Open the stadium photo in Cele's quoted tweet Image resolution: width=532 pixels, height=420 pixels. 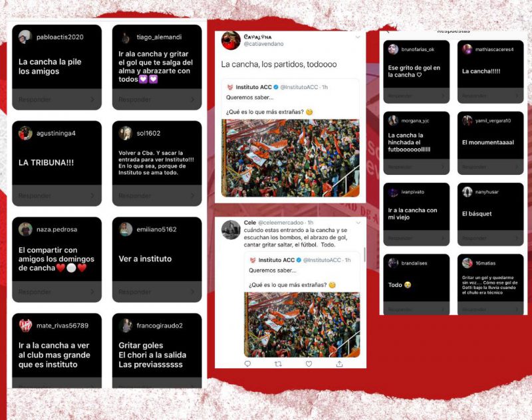[302, 325]
